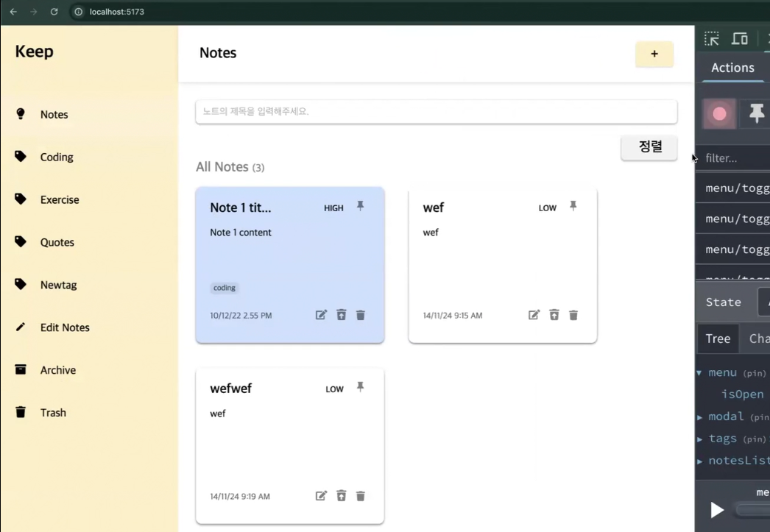Click the browser back arrow
The height and width of the screenshot is (532, 770).
point(13,12)
